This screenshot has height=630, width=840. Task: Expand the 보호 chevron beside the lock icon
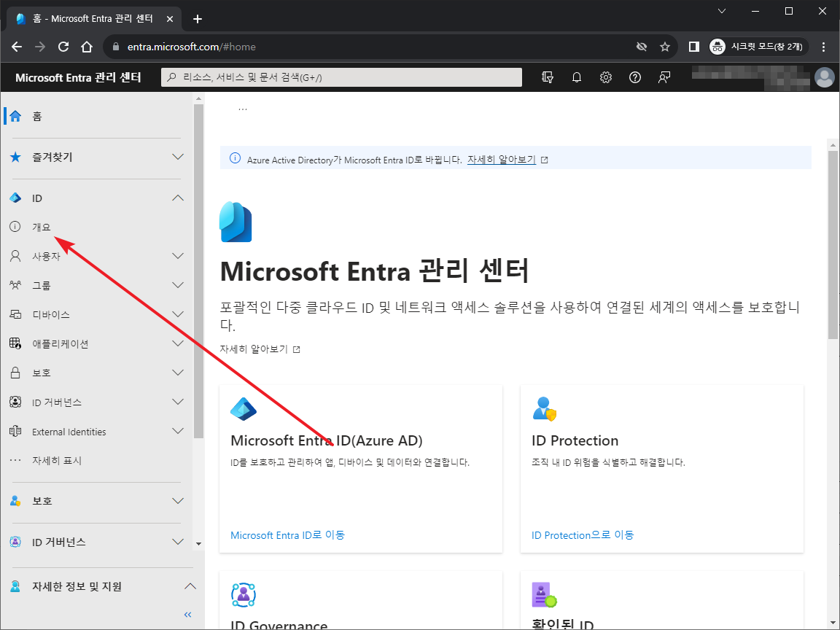(x=178, y=373)
